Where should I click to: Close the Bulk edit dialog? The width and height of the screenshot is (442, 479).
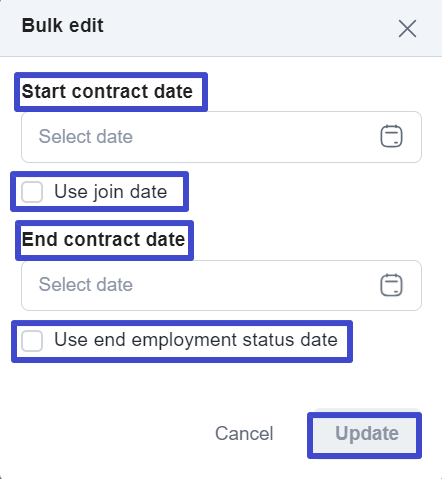[407, 28]
